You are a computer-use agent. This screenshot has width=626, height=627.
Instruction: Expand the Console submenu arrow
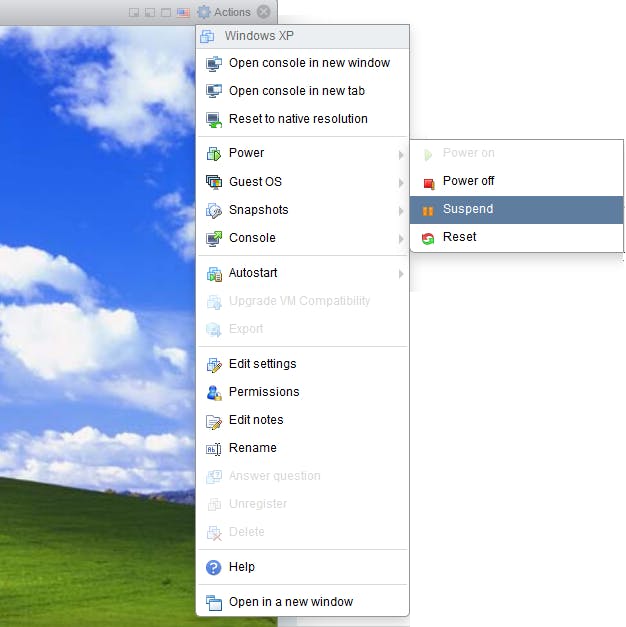(401, 239)
